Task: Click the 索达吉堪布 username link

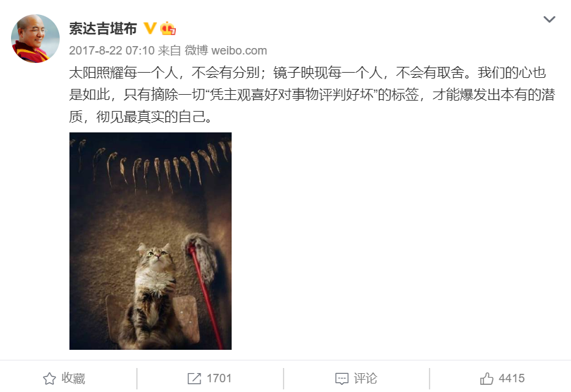Action: click(x=103, y=29)
